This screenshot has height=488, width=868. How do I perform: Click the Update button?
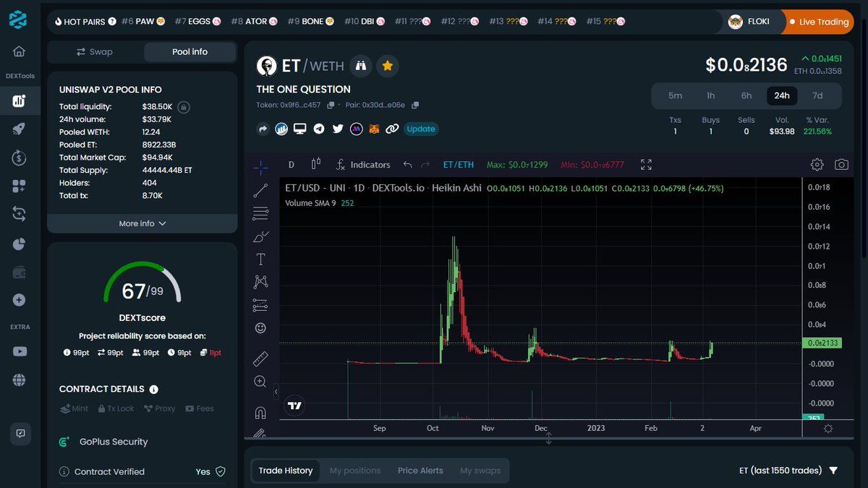[x=420, y=129]
